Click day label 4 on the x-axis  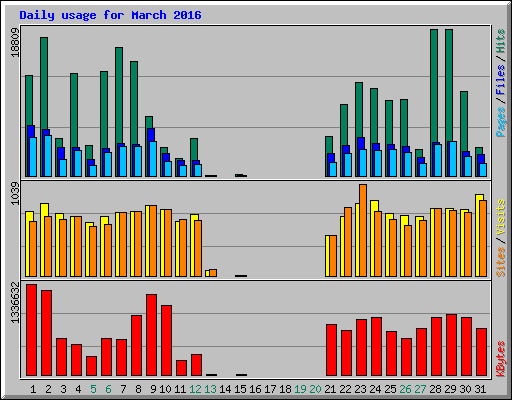(x=78, y=389)
